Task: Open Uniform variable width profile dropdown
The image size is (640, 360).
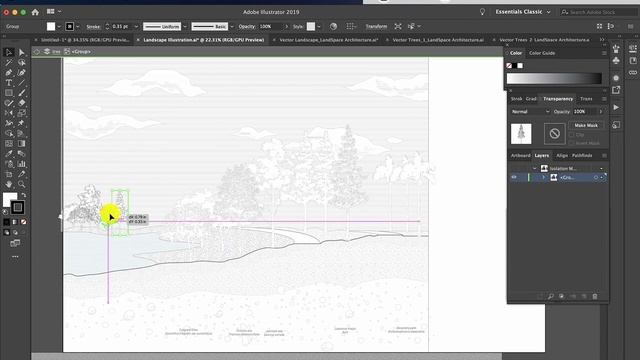Action: click(x=185, y=27)
